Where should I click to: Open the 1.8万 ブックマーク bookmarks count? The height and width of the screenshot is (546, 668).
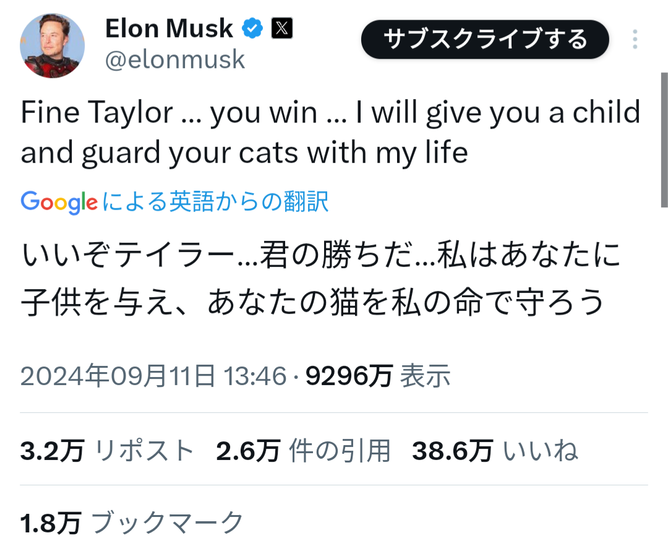click(x=131, y=521)
